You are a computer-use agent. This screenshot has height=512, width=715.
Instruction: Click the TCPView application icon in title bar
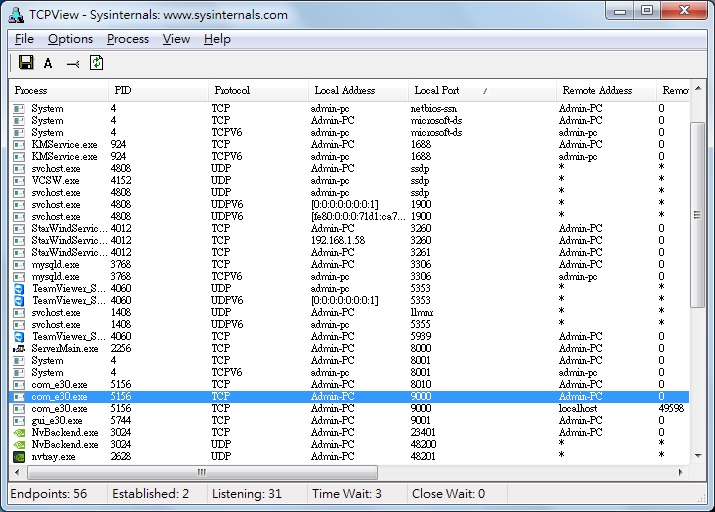[x=16, y=15]
